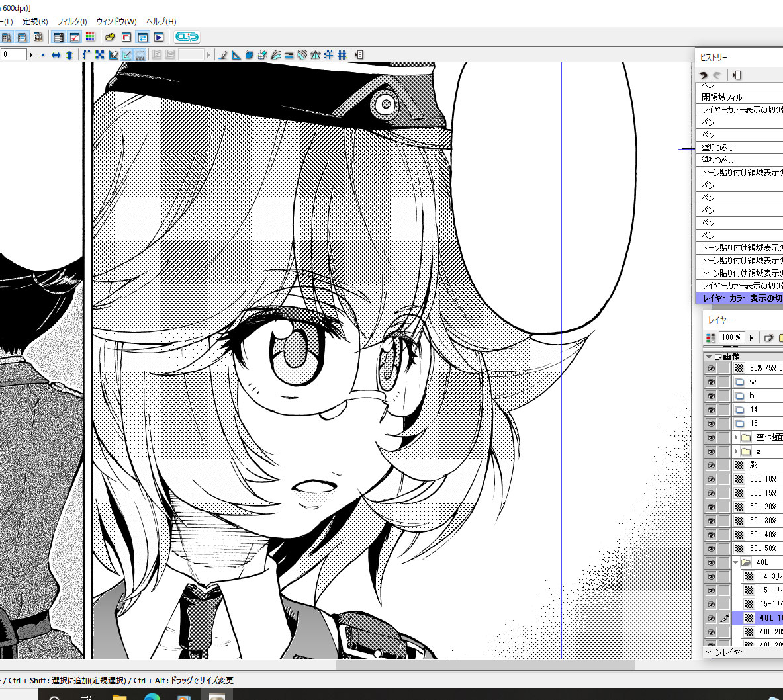Click the layer opacity 100 % field

click(x=731, y=337)
